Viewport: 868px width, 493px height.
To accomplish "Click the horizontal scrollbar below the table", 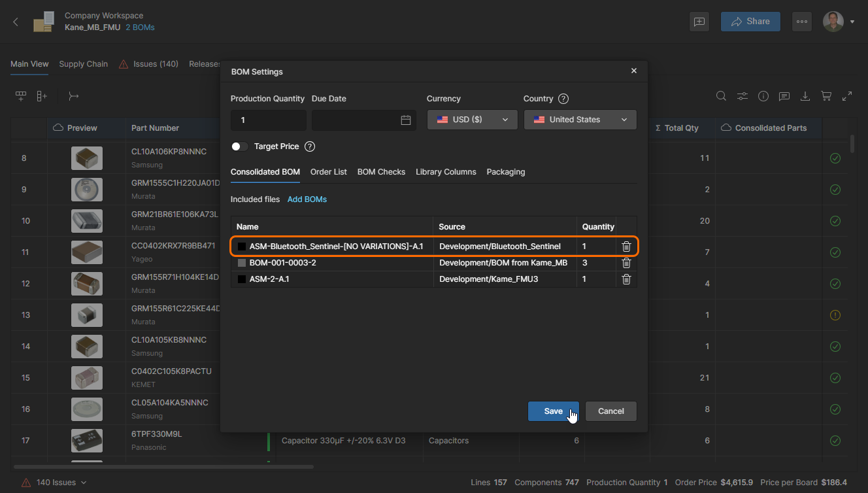I will (x=163, y=467).
